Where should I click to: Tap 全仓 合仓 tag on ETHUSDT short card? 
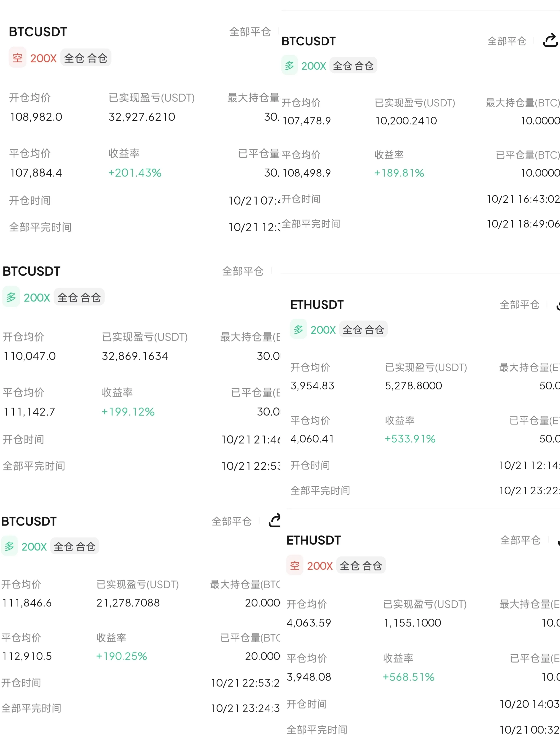point(361,565)
